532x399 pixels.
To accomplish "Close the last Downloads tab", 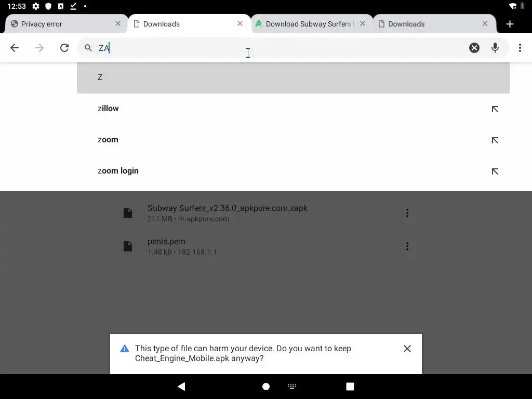I will click(x=485, y=24).
